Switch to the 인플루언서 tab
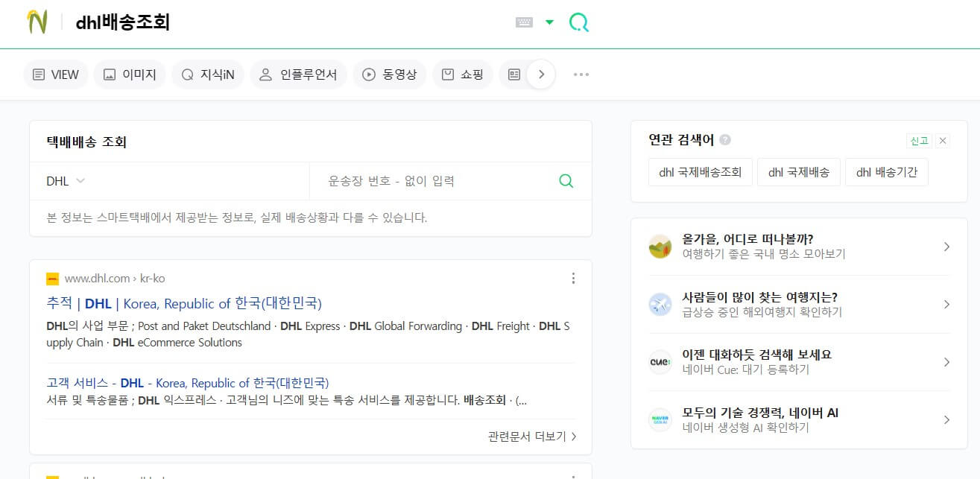 click(298, 74)
